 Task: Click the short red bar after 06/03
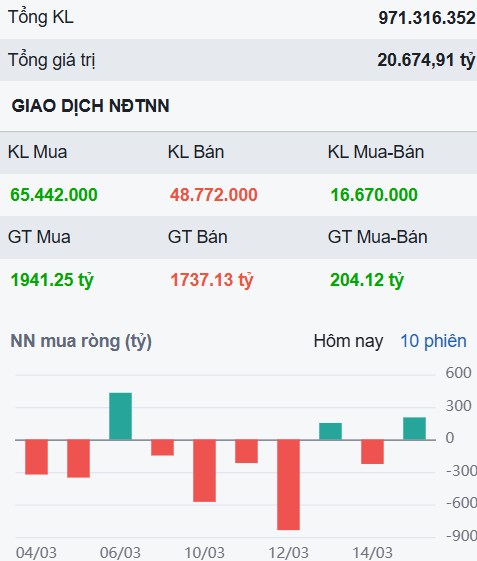163,448
